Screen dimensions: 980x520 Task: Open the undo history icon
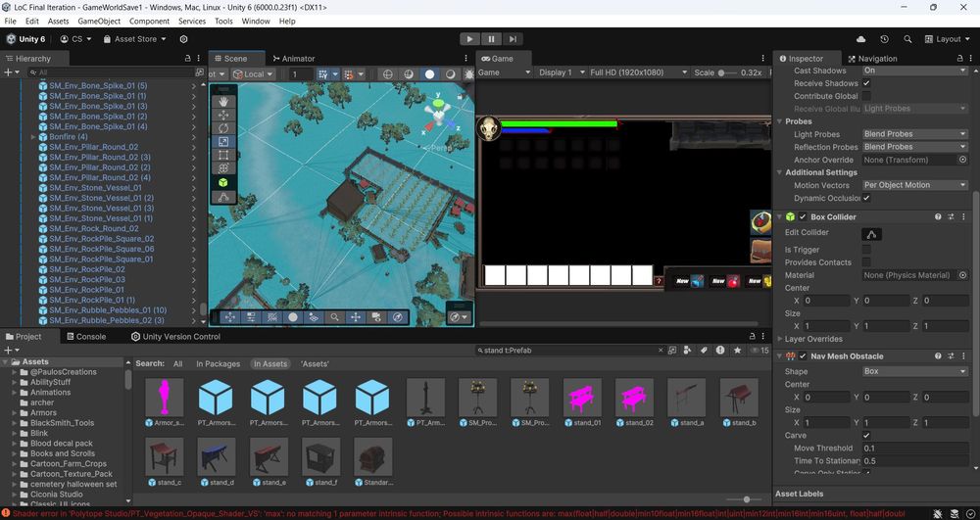[x=884, y=39]
